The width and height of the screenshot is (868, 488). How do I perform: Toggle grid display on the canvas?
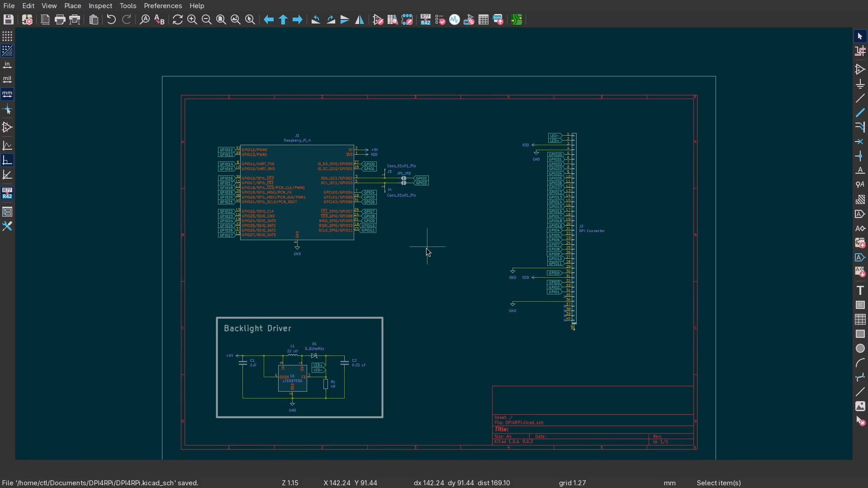7,36
